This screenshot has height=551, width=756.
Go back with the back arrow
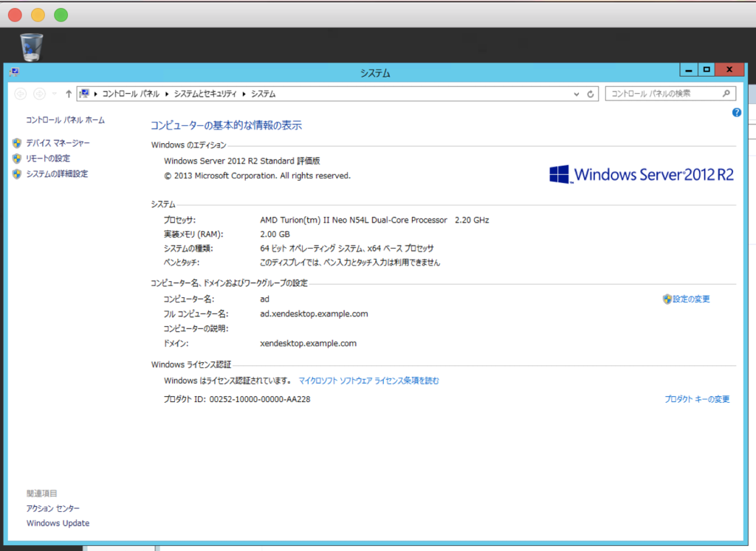point(20,94)
